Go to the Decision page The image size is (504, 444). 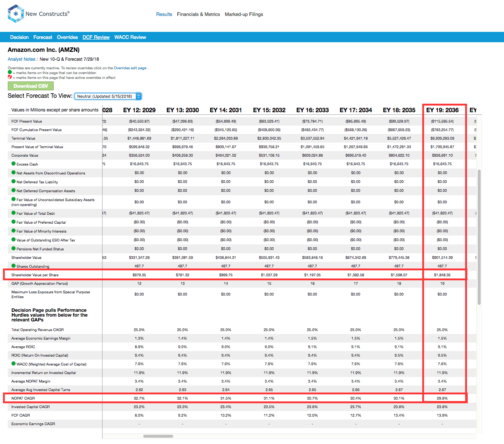click(x=19, y=37)
